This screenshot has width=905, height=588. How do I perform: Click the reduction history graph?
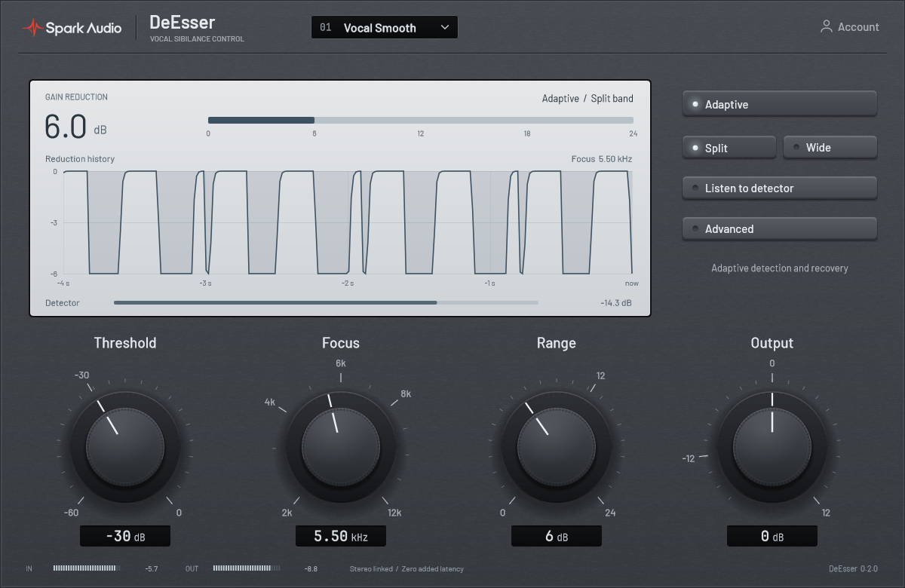(x=348, y=222)
